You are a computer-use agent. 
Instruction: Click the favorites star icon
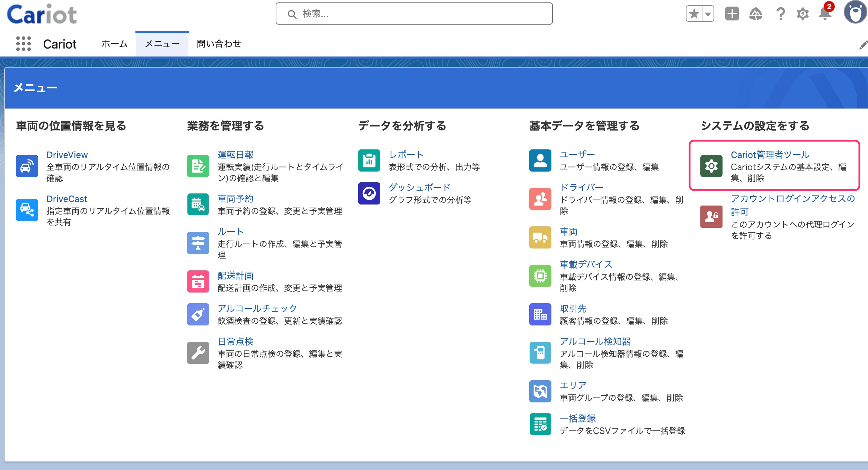click(694, 14)
